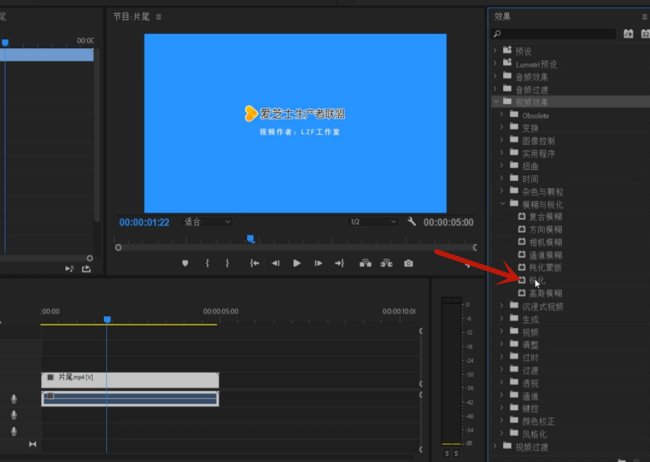The height and width of the screenshot is (462, 650).
Task: Open the 效果 panel menu
Action: 643,16
